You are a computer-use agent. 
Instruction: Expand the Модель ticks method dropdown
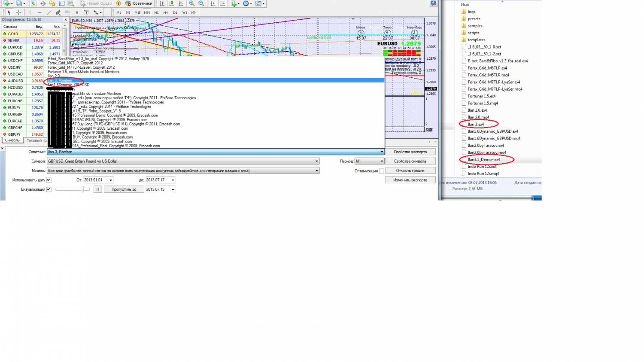(317, 171)
